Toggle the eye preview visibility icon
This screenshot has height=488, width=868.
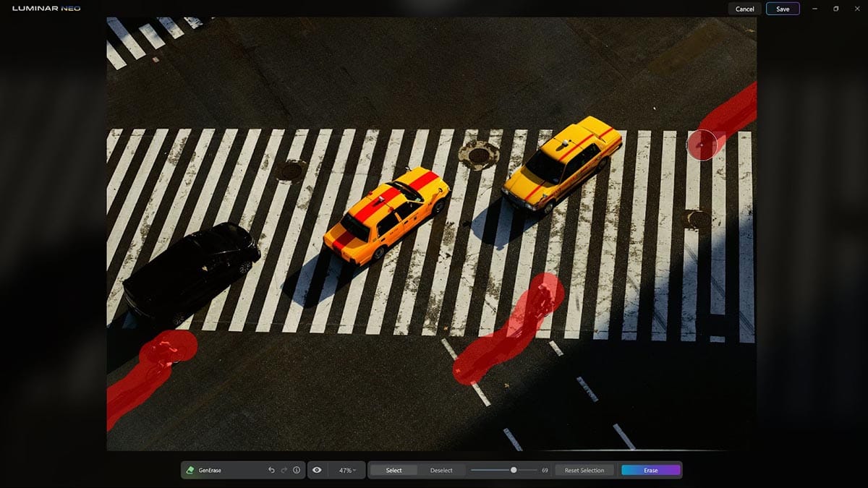tap(317, 470)
